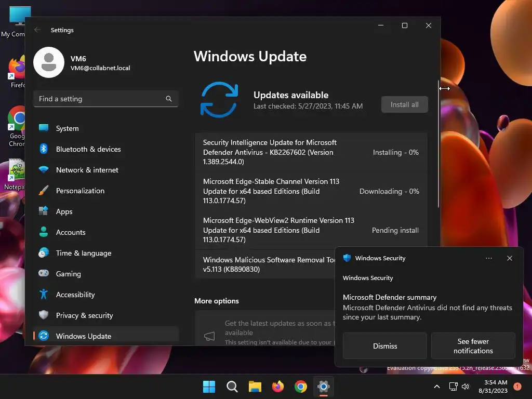Click the 'Downloading - 0%' status text
This screenshot has width=532, height=399.
point(389,191)
